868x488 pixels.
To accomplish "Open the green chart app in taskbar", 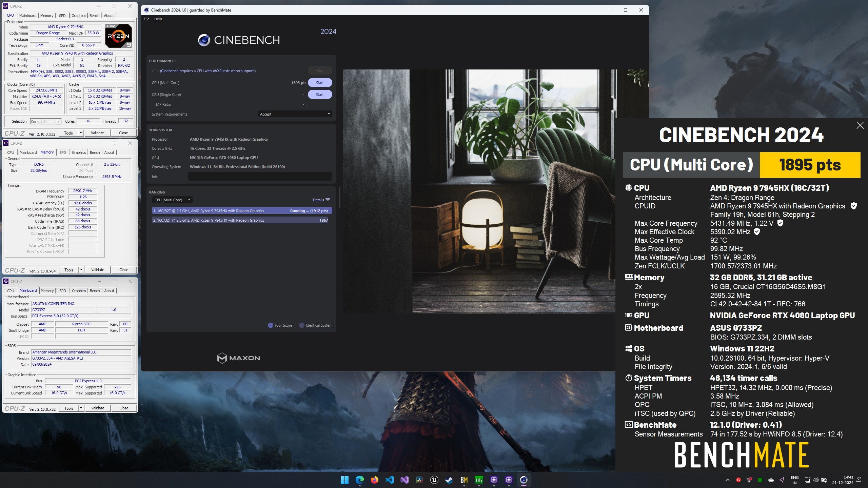I will (x=479, y=480).
